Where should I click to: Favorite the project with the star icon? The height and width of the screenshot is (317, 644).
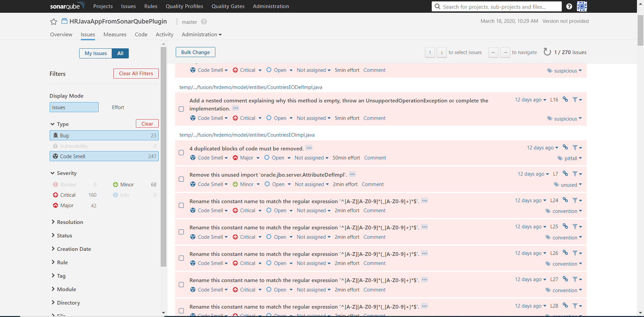(54, 22)
